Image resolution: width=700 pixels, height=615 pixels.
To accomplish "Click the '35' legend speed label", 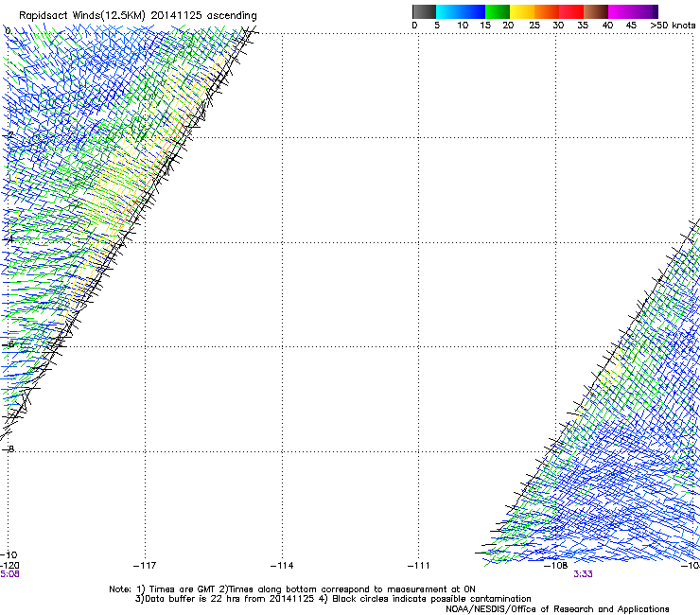I will coord(583,26).
